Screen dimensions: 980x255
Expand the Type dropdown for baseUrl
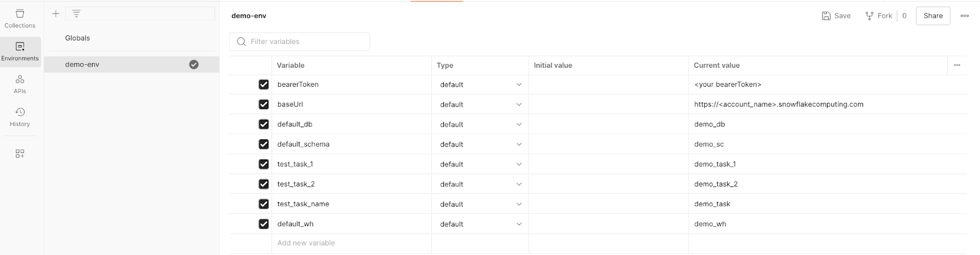(x=518, y=105)
